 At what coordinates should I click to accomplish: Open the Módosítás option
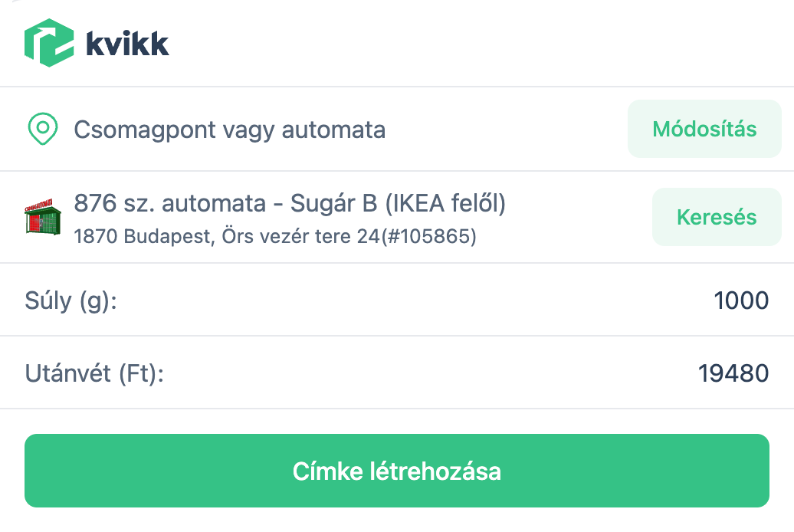click(x=704, y=129)
